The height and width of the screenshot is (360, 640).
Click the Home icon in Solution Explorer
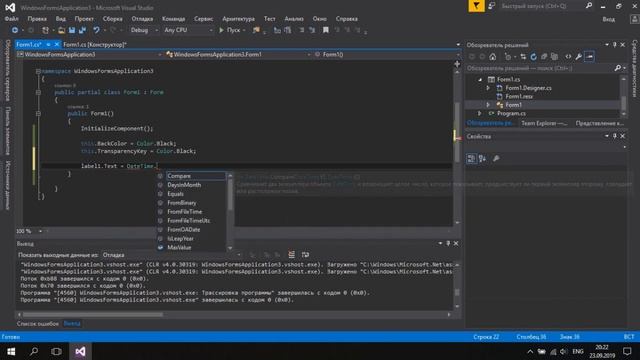click(x=493, y=57)
